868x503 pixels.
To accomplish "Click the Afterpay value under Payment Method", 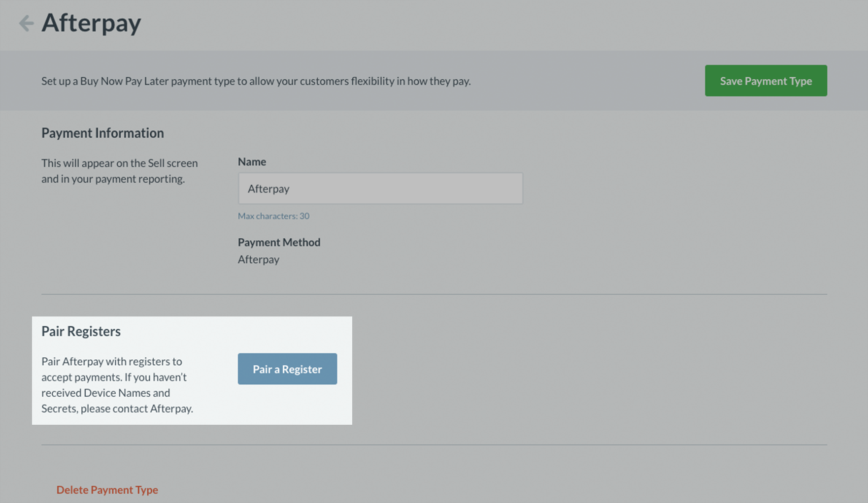I will [x=259, y=259].
